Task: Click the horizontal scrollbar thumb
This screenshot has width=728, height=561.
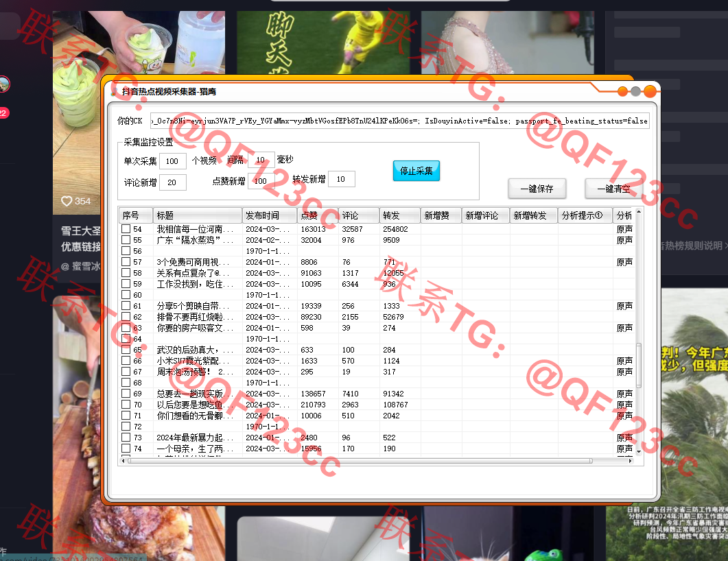Action: pos(360,461)
